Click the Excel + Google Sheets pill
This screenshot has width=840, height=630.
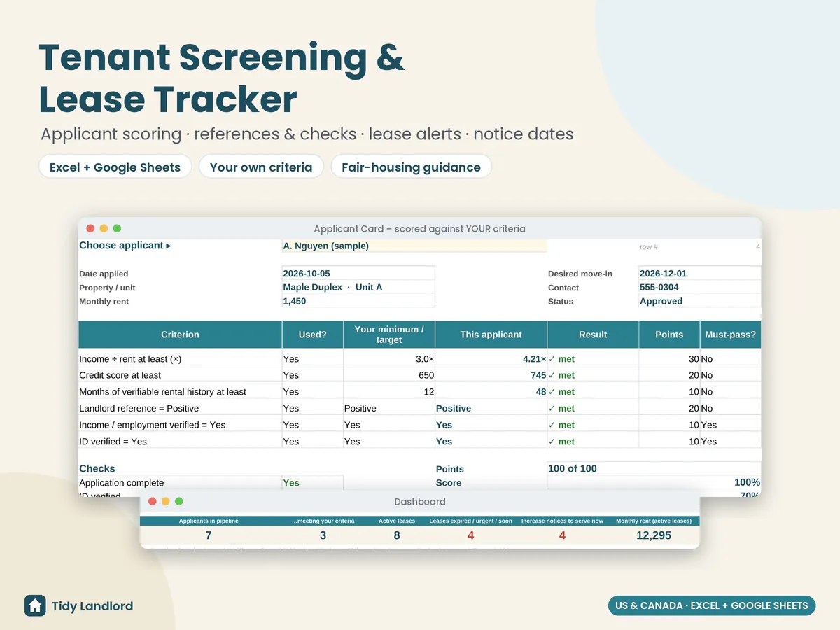(x=115, y=167)
